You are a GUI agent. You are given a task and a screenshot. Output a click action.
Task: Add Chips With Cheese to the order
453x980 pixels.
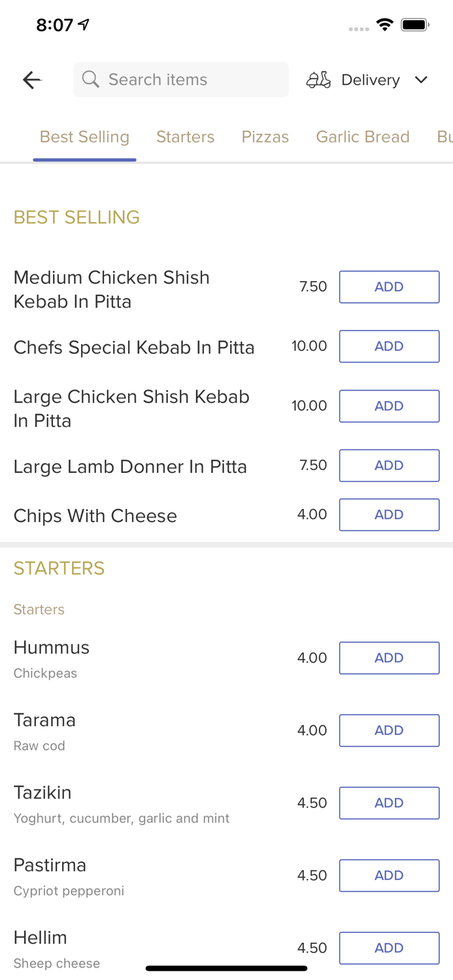pyautogui.click(x=389, y=515)
